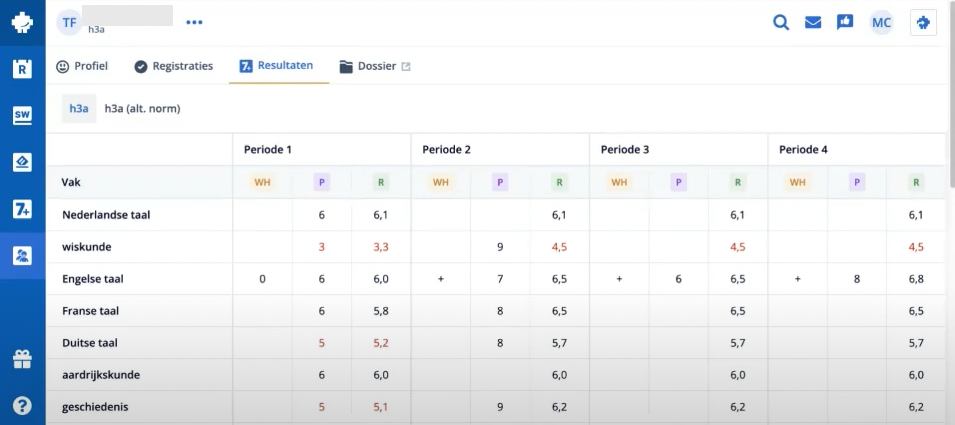Open the three-dots more options menu
This screenshot has height=425, width=955.
[x=194, y=23]
